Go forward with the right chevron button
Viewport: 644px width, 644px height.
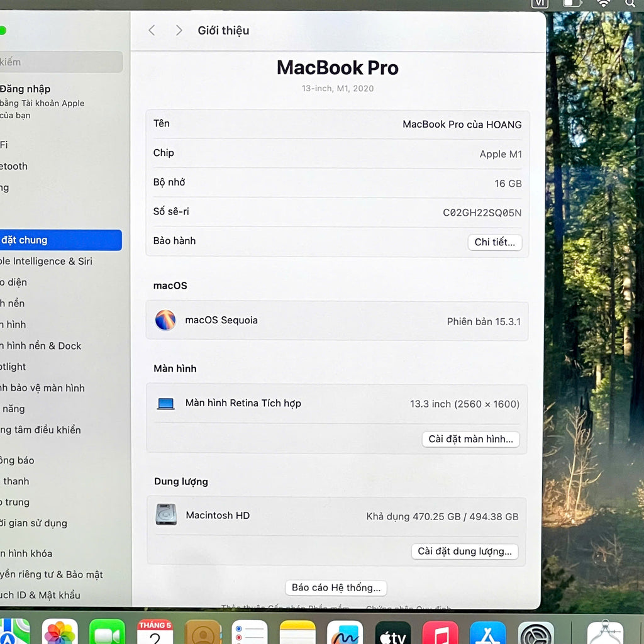click(178, 30)
